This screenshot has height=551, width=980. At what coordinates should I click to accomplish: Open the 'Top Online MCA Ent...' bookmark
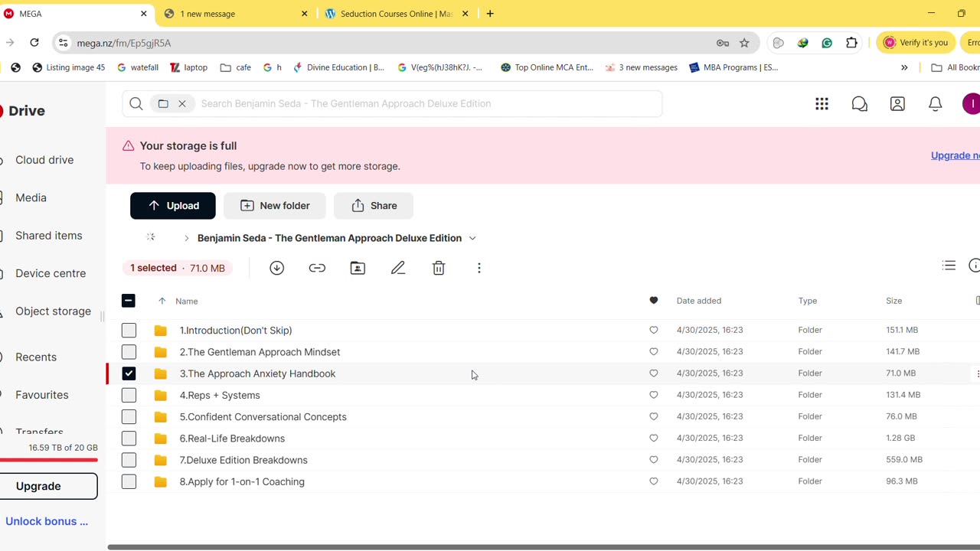[x=547, y=67]
